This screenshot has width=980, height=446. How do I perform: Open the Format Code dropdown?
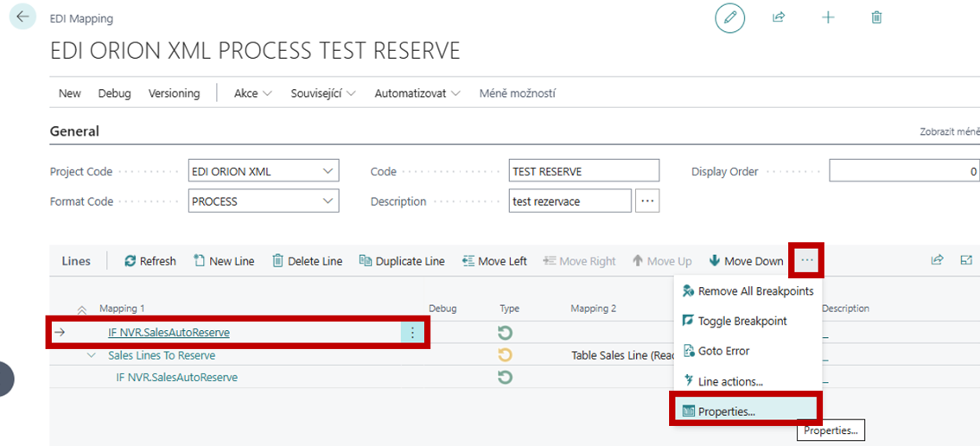[328, 201]
